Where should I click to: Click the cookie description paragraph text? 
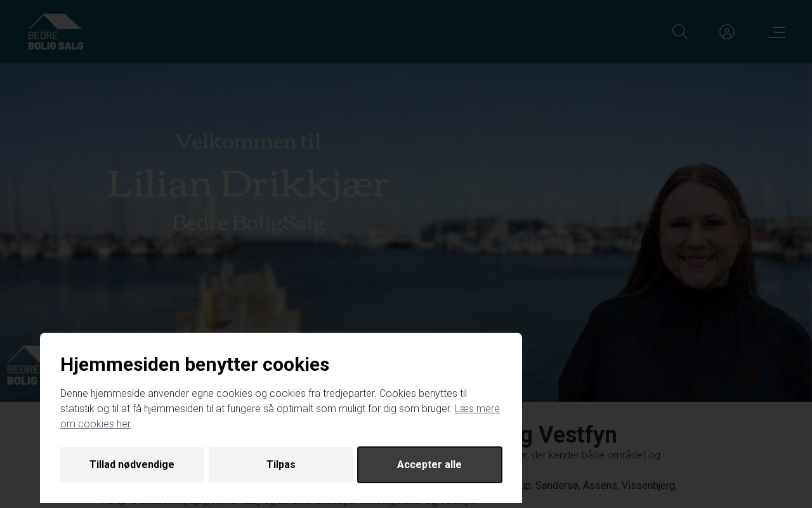click(280, 409)
